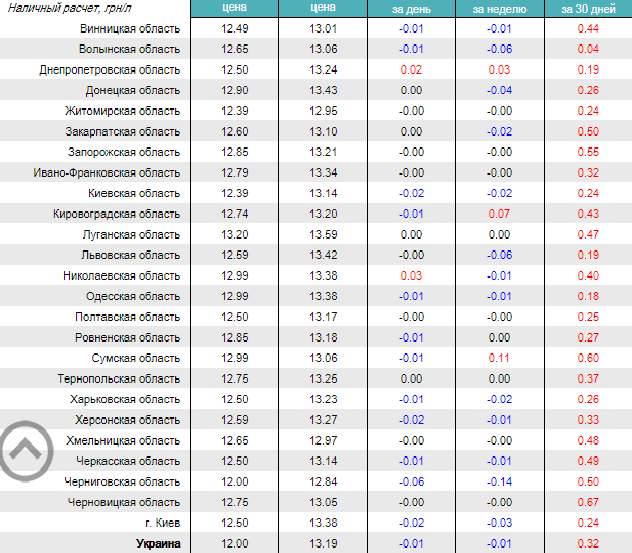Select the Днепропетровская область region name

pyautogui.click(x=110, y=70)
